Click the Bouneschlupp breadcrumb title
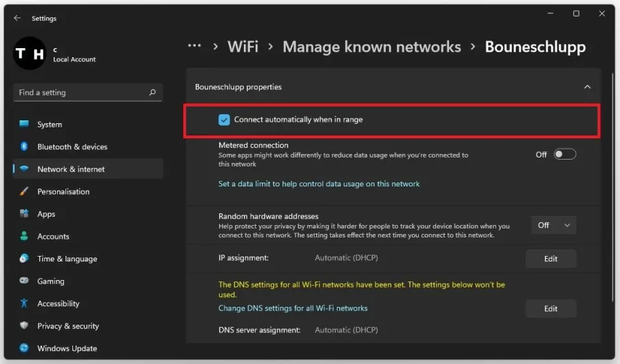This screenshot has height=364, width=620. tap(535, 47)
